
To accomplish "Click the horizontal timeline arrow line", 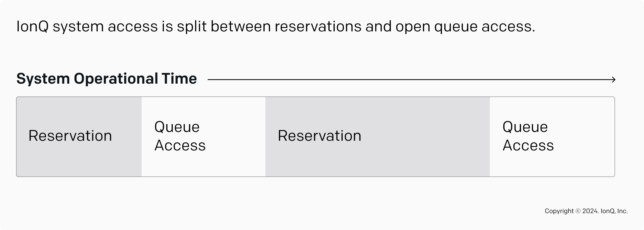I will pos(402,80).
